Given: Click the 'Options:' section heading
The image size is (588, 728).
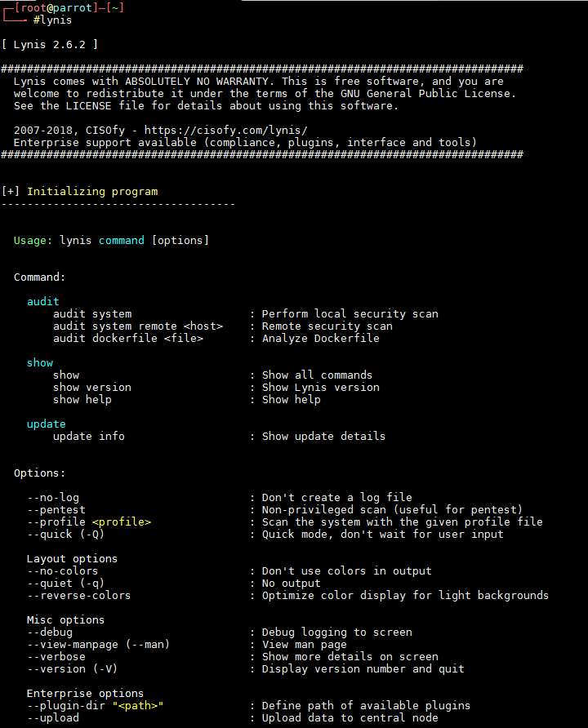Looking at the screenshot, I should [39, 473].
